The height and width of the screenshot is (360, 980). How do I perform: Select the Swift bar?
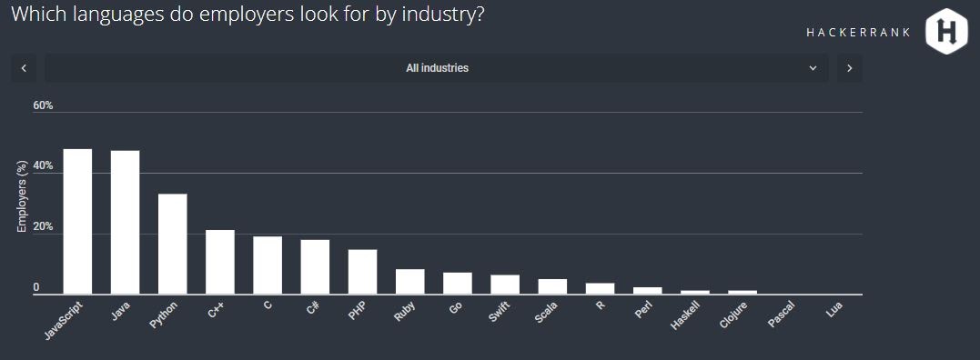point(505,285)
